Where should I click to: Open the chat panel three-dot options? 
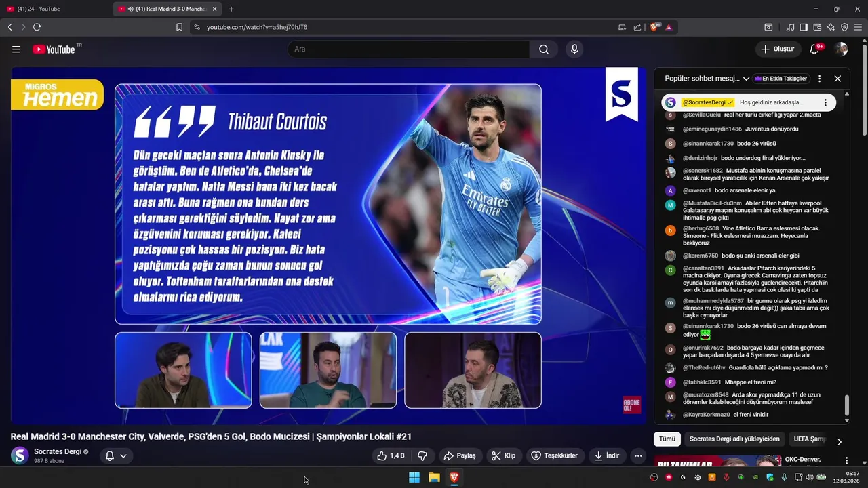pyautogui.click(x=819, y=79)
